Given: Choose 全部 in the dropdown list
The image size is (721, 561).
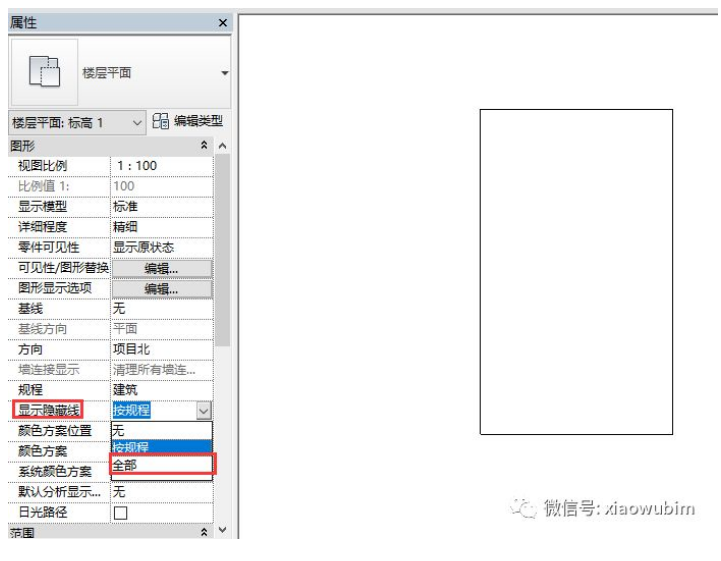Looking at the screenshot, I should click(162, 465).
